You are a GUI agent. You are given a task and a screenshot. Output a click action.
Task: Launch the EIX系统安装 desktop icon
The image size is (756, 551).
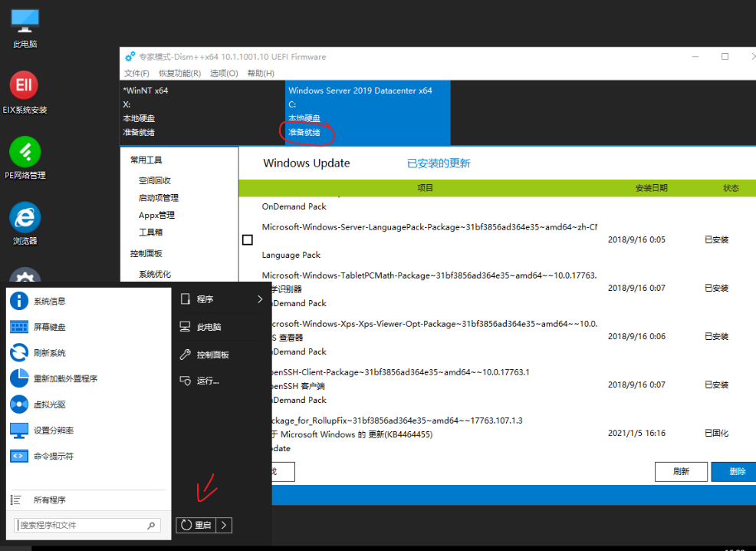(25, 93)
